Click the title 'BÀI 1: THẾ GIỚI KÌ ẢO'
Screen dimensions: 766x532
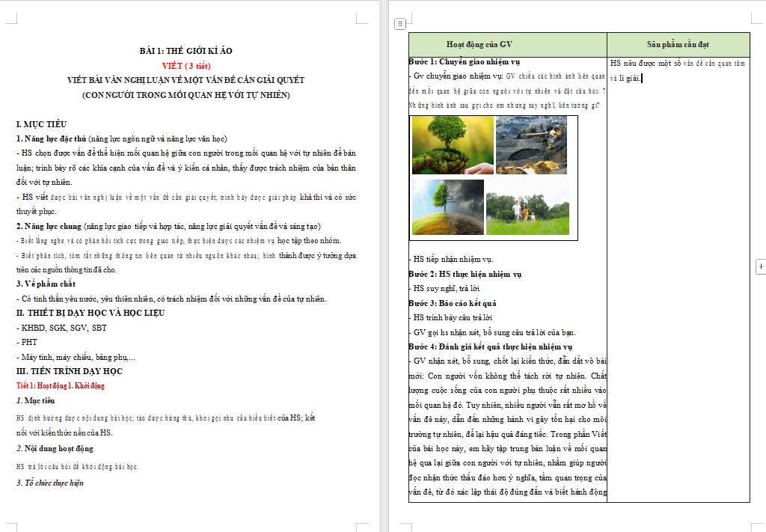pos(186,51)
